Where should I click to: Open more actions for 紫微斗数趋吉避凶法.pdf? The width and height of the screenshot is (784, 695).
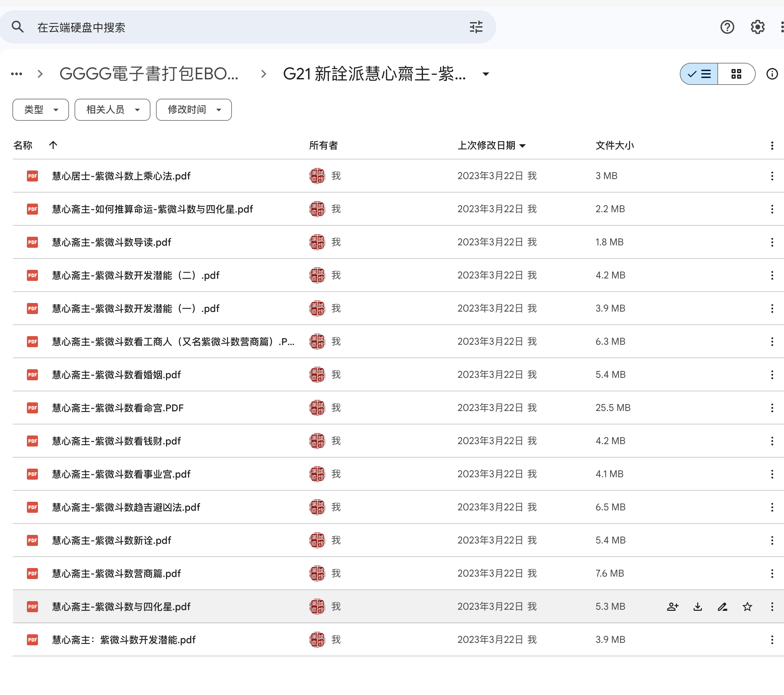tap(772, 507)
